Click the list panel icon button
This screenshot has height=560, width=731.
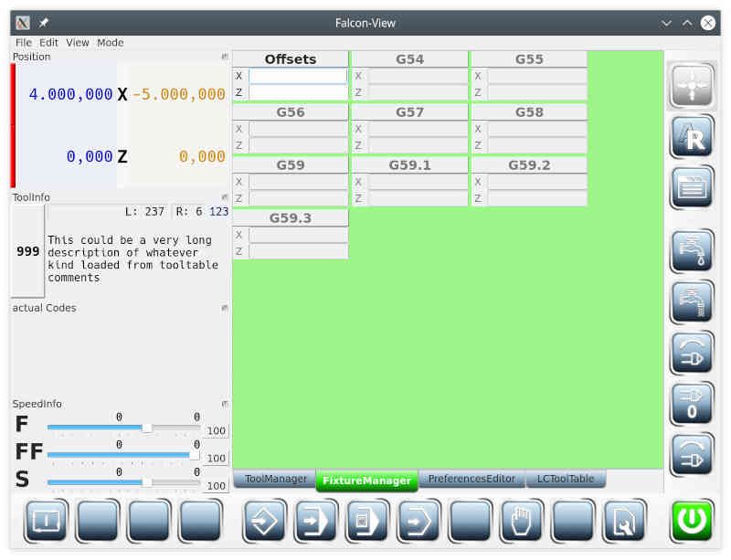pos(692,187)
